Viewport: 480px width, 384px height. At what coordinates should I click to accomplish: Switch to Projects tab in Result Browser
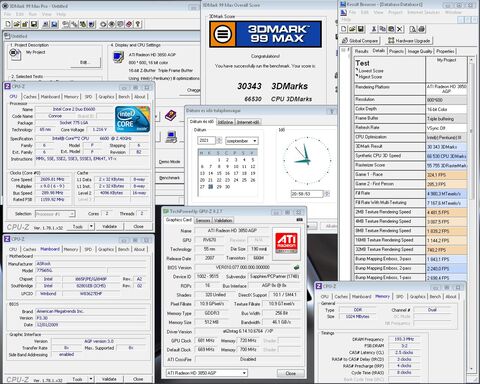point(396,51)
